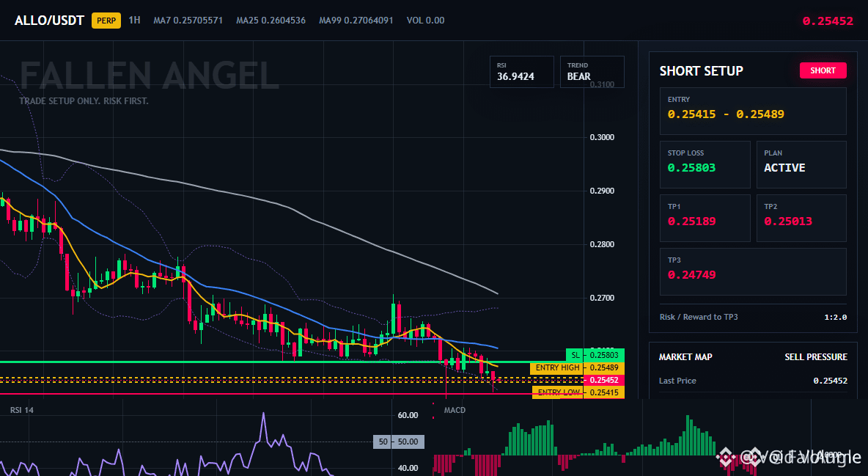Select the STOP LOSS 0.25803 card
This screenshot has height=476, width=868.
(x=705, y=164)
